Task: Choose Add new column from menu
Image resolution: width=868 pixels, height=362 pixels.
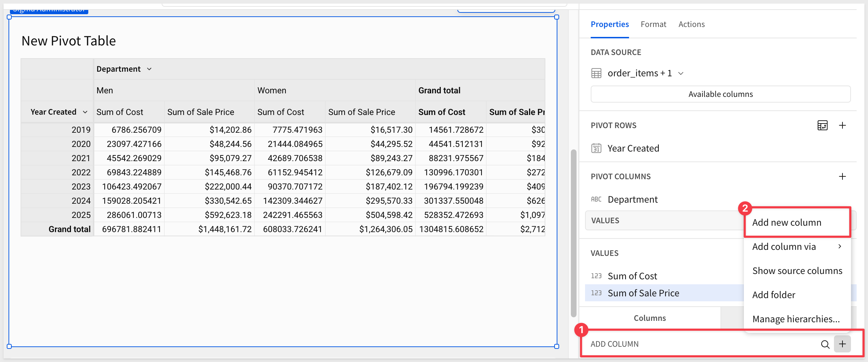Action: (787, 223)
